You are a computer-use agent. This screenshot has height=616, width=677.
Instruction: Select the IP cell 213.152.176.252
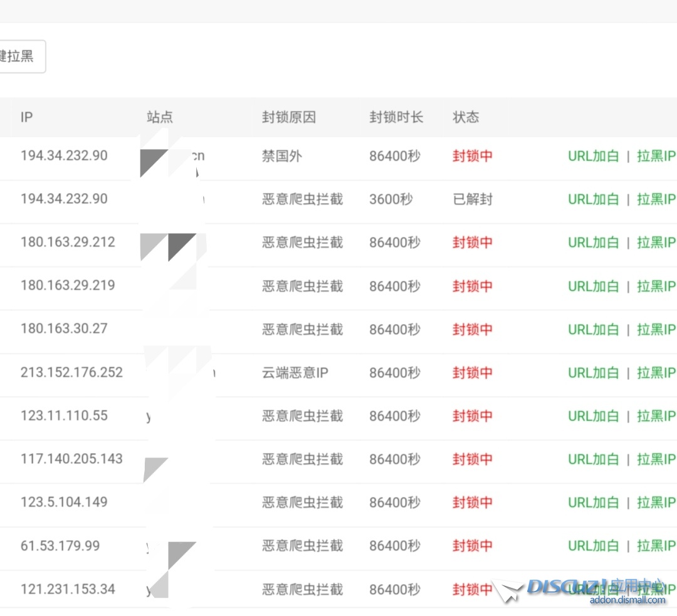click(x=71, y=372)
